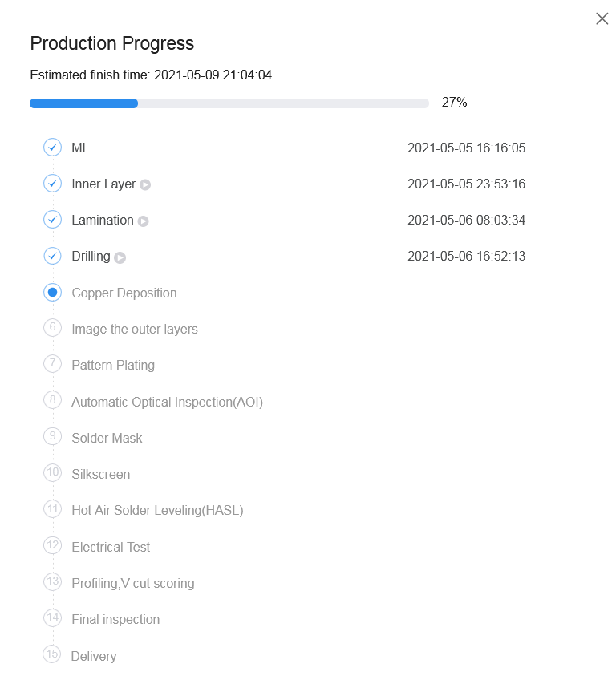Click the blue production progress bar
The image size is (616, 680).
[x=84, y=103]
